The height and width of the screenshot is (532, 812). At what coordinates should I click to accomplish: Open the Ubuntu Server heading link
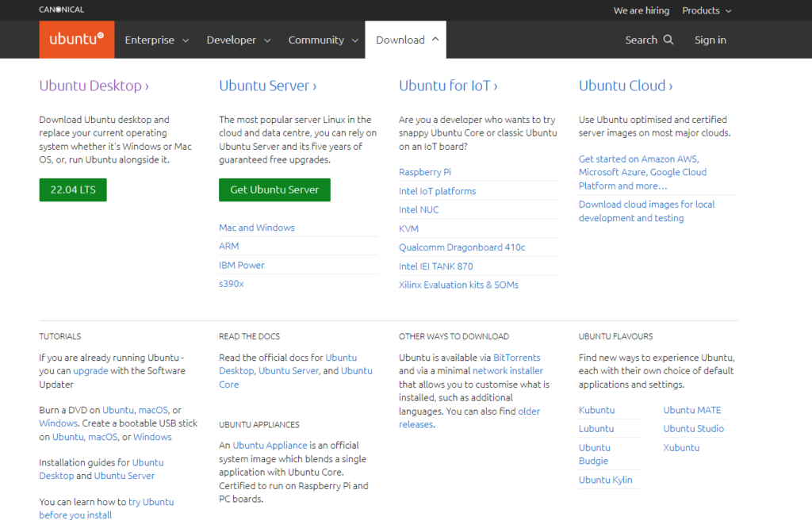[x=268, y=86]
